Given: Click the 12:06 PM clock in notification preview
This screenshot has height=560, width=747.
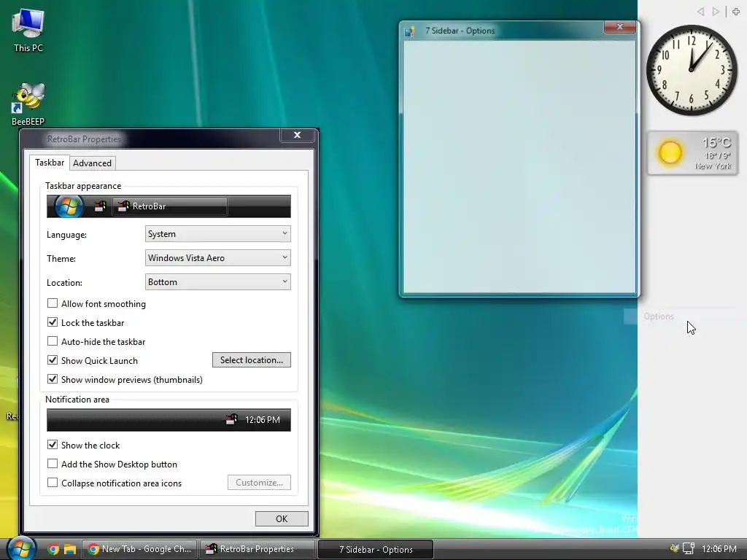Looking at the screenshot, I should [x=263, y=419].
